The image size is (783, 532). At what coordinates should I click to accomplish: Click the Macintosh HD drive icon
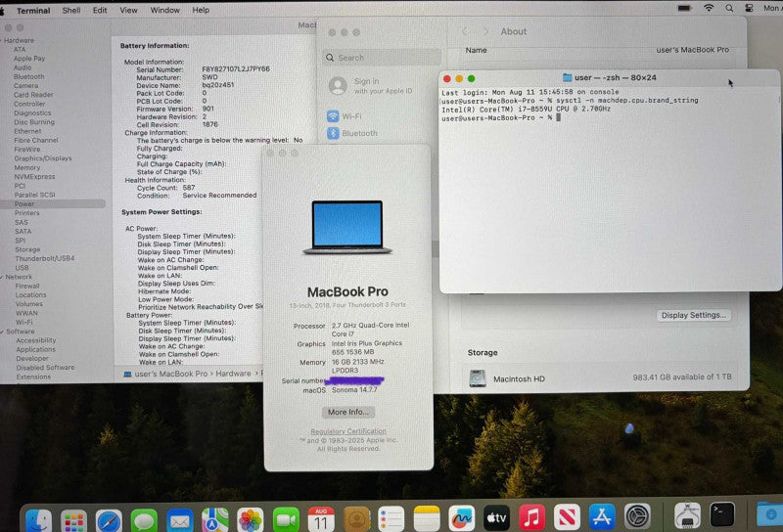point(478,378)
